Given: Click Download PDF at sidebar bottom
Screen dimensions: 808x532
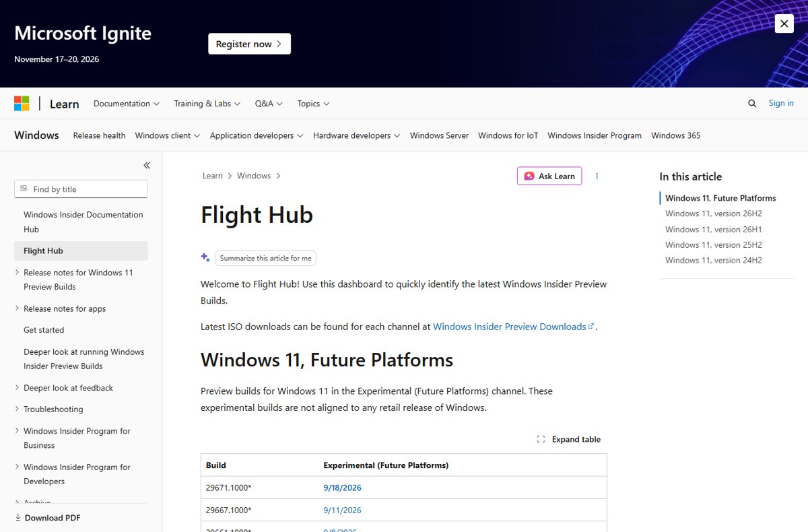Looking at the screenshot, I should [47, 518].
